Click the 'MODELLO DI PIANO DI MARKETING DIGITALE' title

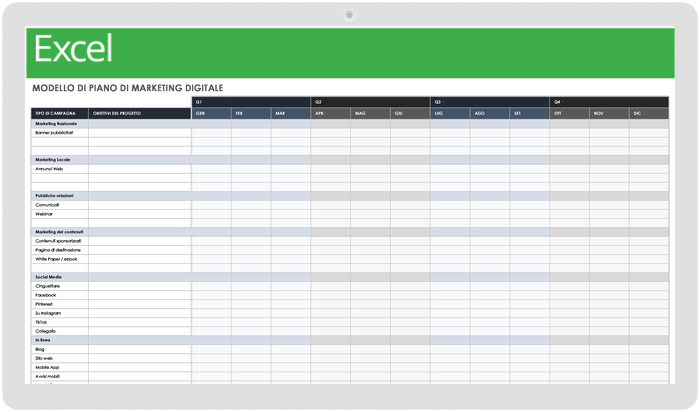point(128,88)
